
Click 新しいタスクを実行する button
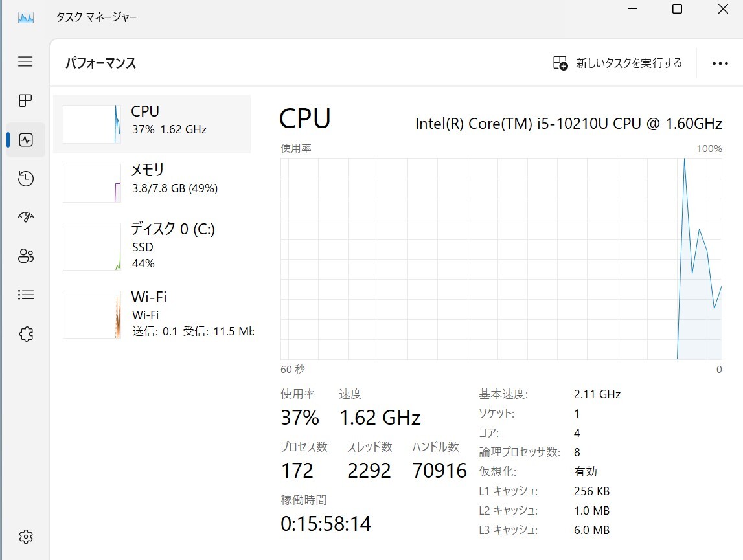(617, 63)
